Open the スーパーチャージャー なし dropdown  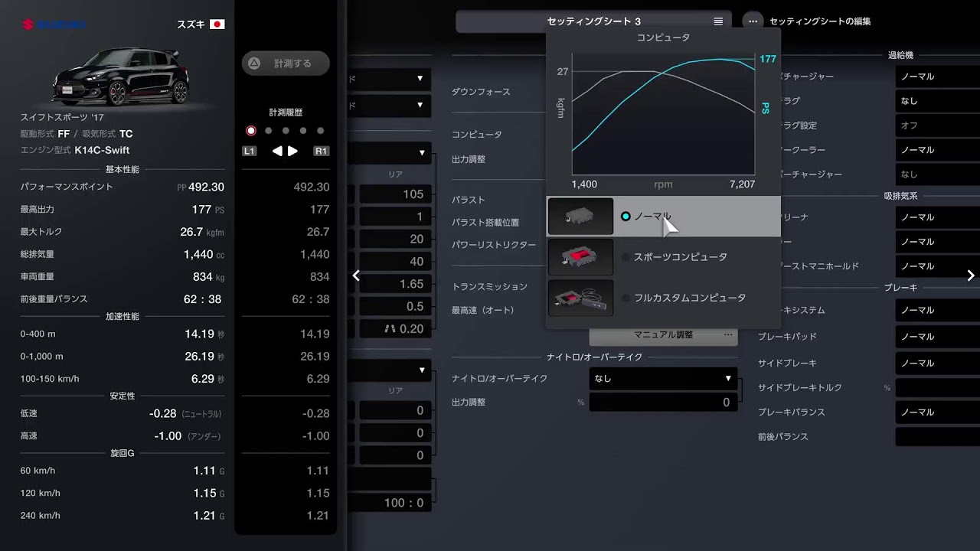[x=937, y=174]
